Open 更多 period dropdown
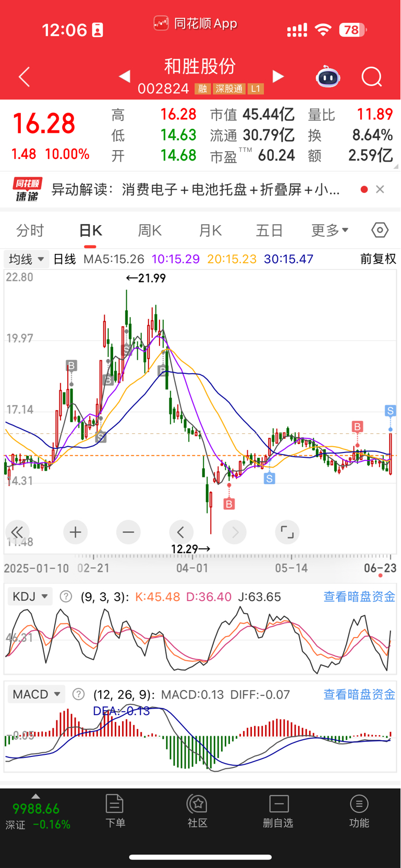Screen dimensions: 401x868 pyautogui.click(x=330, y=230)
